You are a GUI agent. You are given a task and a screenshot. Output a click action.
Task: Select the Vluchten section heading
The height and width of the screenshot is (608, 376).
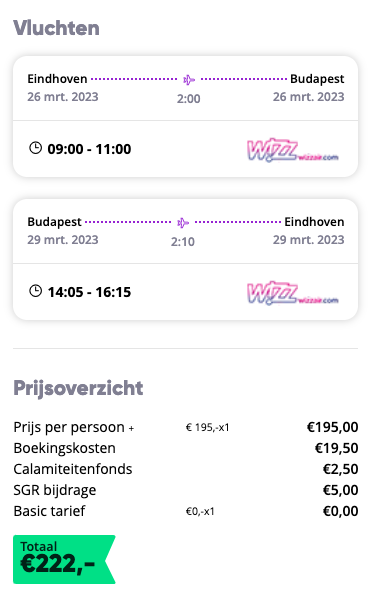coord(57,28)
